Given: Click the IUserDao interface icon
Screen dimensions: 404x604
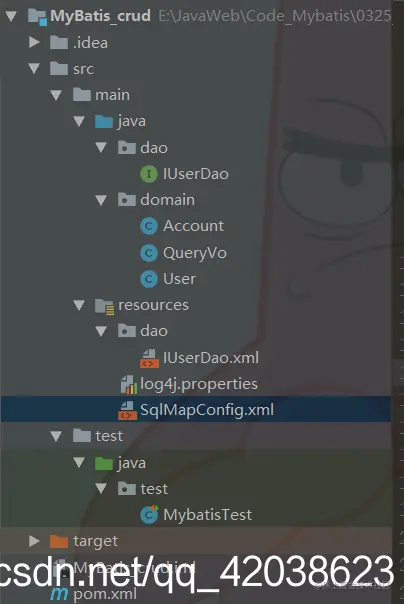Looking at the screenshot, I should [x=149, y=174].
